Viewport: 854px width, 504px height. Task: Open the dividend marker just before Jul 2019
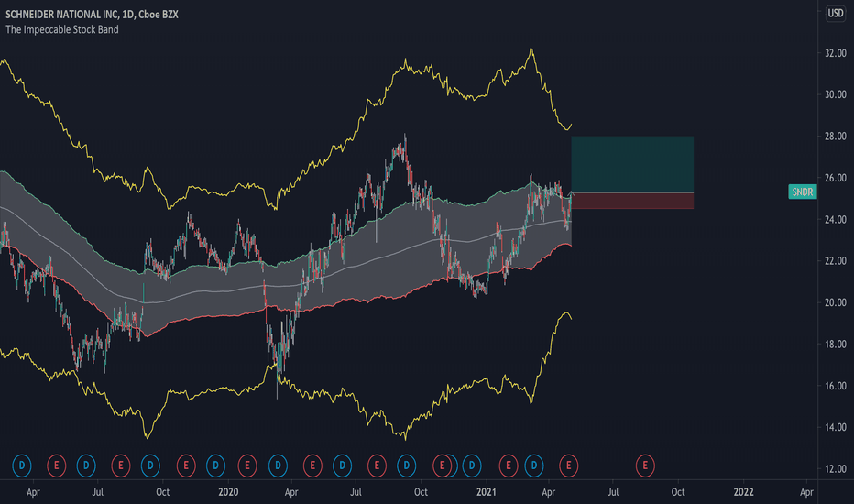86,466
